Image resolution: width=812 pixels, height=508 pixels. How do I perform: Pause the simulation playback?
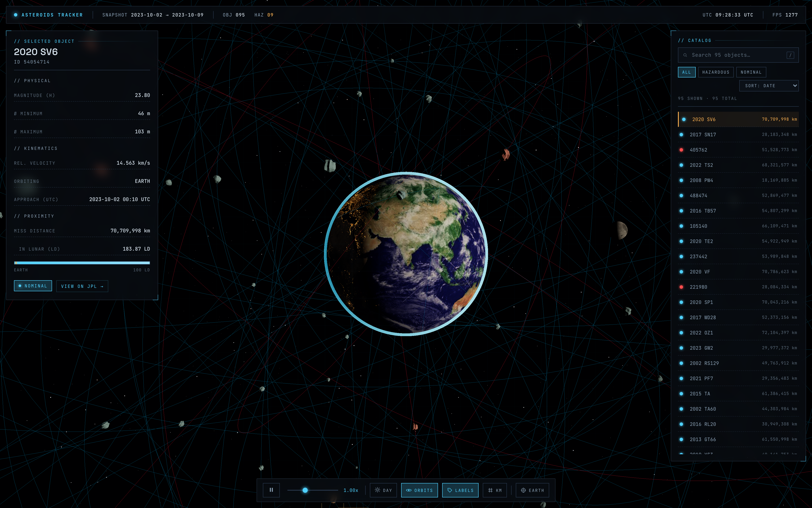271,490
